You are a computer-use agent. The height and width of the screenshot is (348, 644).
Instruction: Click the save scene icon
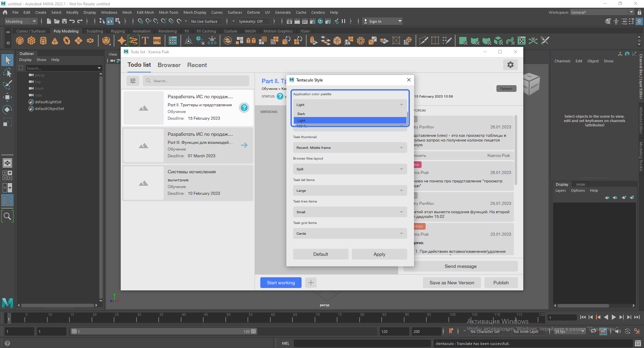[64, 21]
